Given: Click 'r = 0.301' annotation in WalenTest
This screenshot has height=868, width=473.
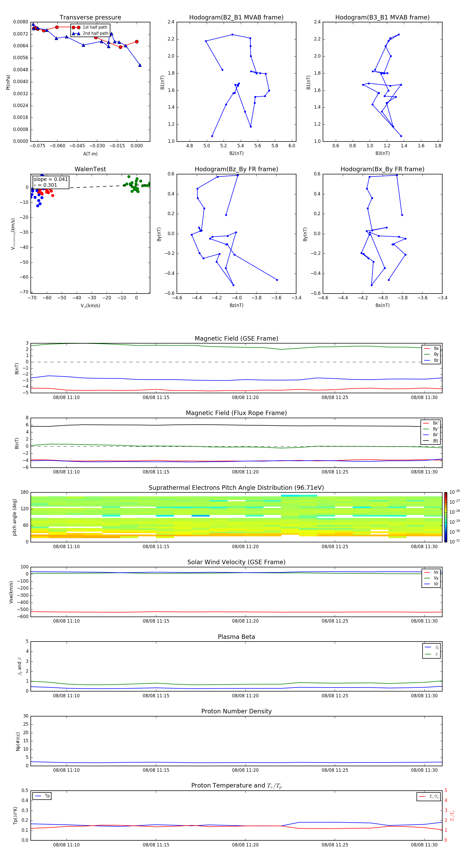Looking at the screenshot, I should tap(45, 185).
